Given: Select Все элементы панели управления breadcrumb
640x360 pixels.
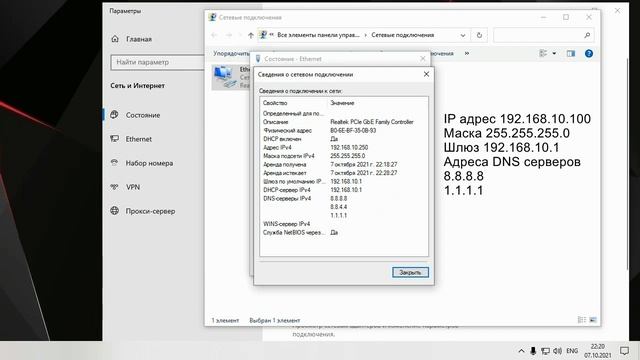Looking at the screenshot, I should click(318, 35).
